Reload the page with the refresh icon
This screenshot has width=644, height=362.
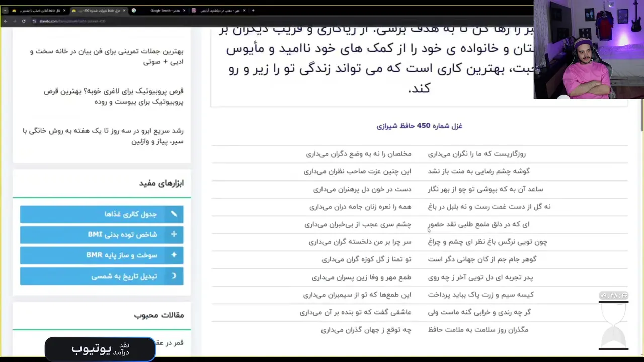[23, 21]
